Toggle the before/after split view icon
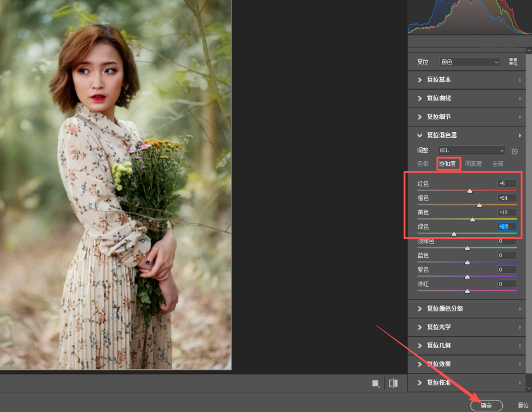Viewport: 532px width, 412px height. [393, 383]
